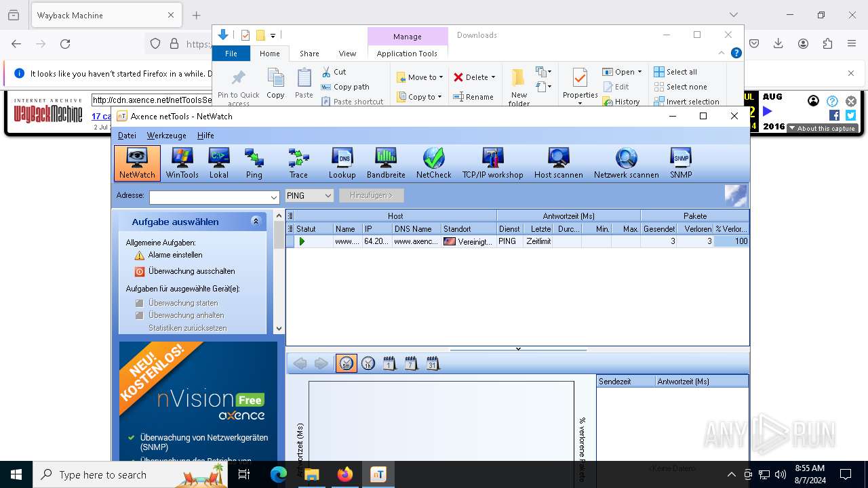Open the Hilfe menu

pos(205,136)
